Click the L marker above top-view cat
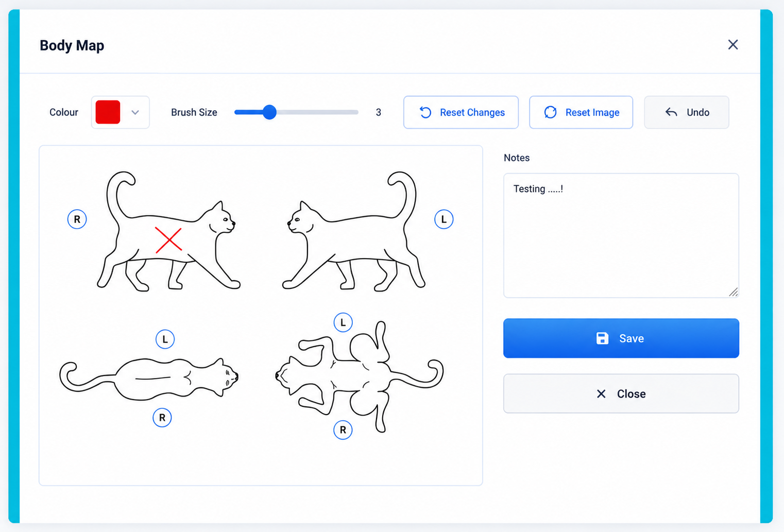 tap(165, 339)
